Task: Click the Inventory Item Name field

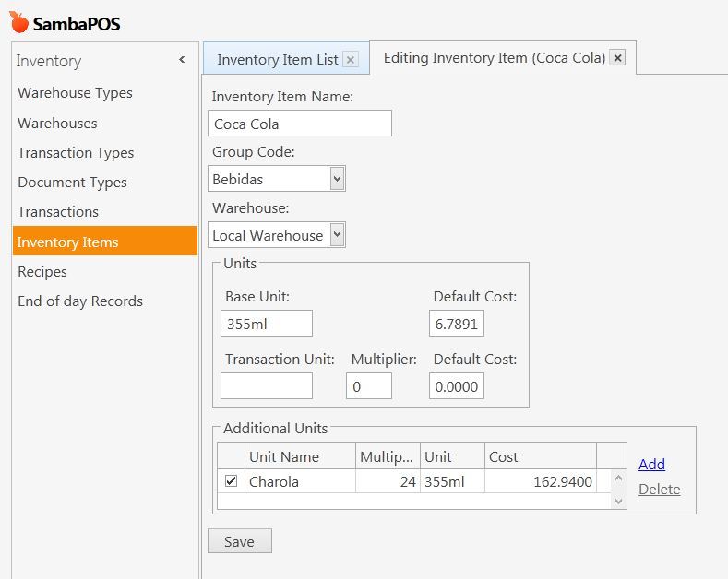Action: tap(300, 124)
